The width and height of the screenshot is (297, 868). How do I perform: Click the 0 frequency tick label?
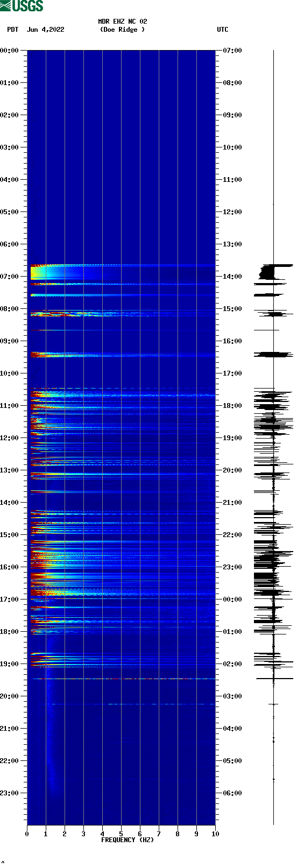pos(27,834)
